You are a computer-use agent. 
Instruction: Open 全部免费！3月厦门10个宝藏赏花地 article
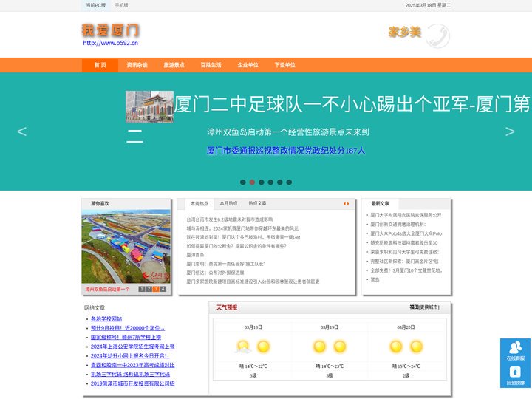pyautogui.click(x=406, y=270)
